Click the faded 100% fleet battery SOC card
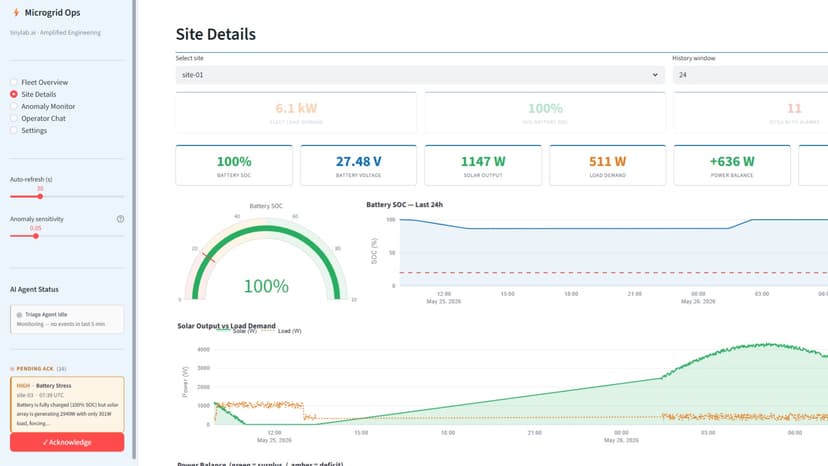 545,112
